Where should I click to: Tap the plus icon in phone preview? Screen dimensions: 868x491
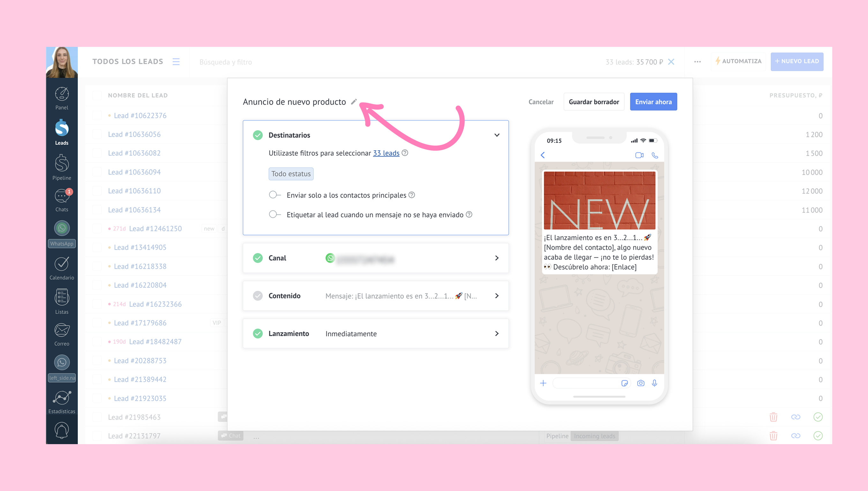tap(543, 383)
